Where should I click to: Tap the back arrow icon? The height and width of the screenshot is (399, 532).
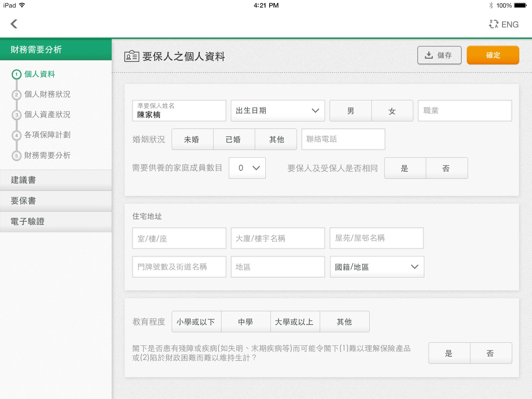[x=14, y=24]
